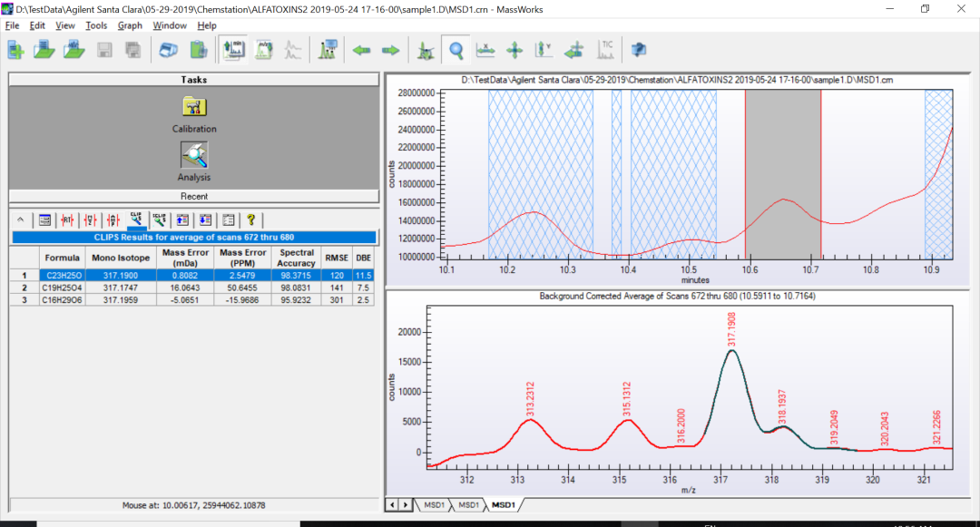Toggle the RT marker icon
Image resolution: width=980 pixels, height=527 pixels.
point(67,220)
